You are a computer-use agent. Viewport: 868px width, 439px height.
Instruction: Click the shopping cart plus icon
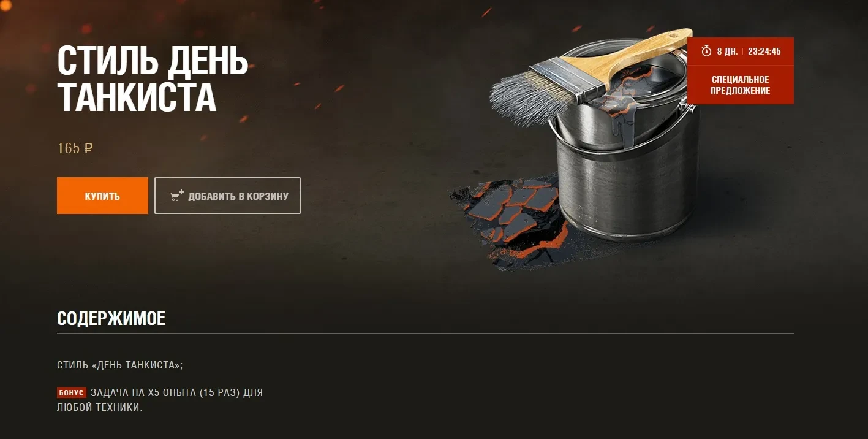coord(176,196)
